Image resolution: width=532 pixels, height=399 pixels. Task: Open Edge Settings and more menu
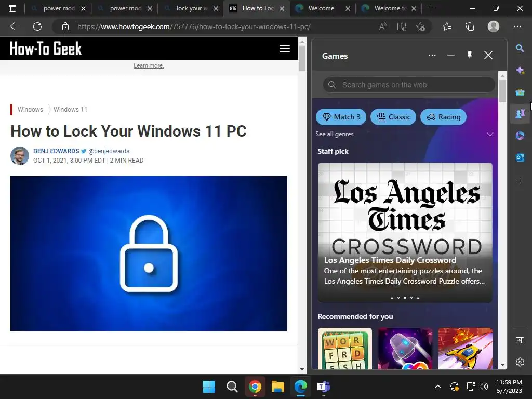[x=517, y=26]
